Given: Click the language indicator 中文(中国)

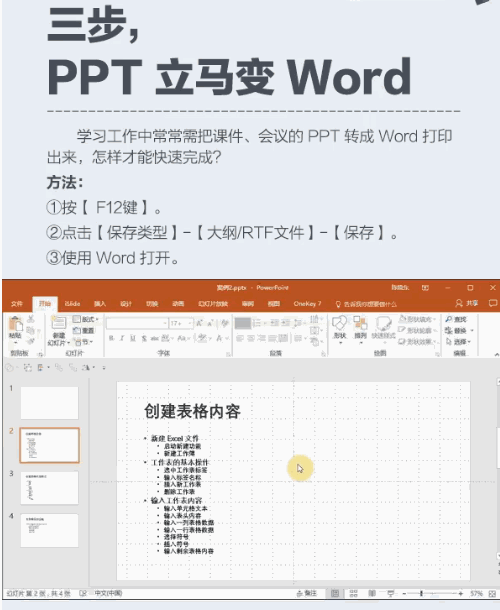Looking at the screenshot, I should [x=108, y=593].
